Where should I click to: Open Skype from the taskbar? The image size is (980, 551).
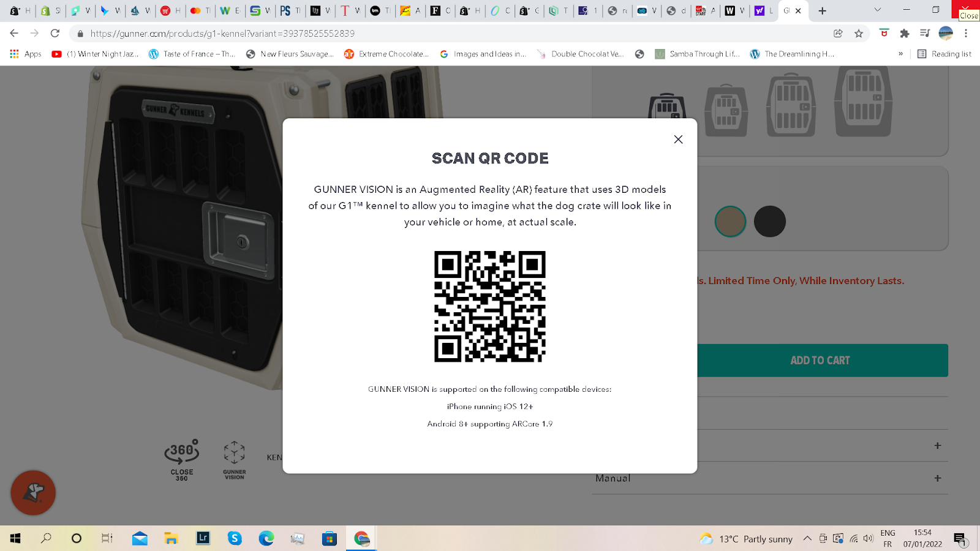(235, 538)
